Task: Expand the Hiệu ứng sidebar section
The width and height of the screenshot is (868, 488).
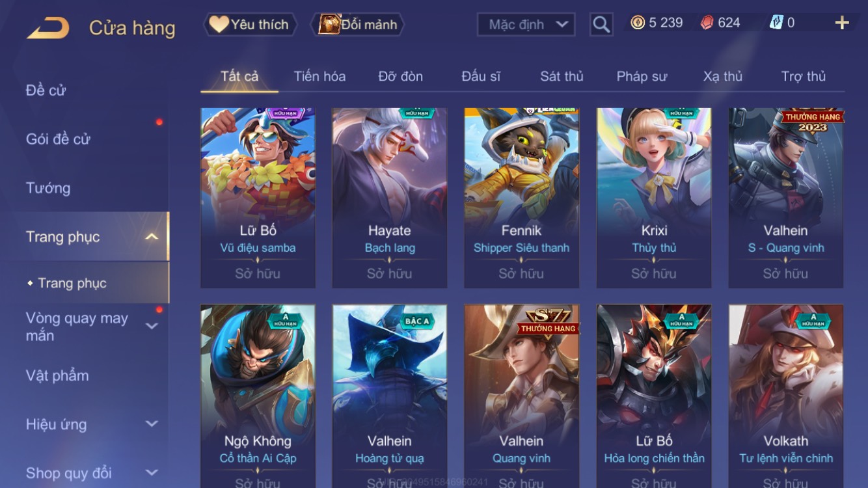Action: tap(152, 424)
